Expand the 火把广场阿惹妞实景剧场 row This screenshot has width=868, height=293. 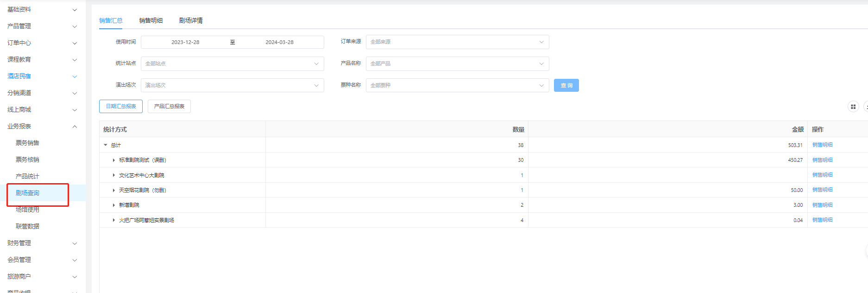113,220
